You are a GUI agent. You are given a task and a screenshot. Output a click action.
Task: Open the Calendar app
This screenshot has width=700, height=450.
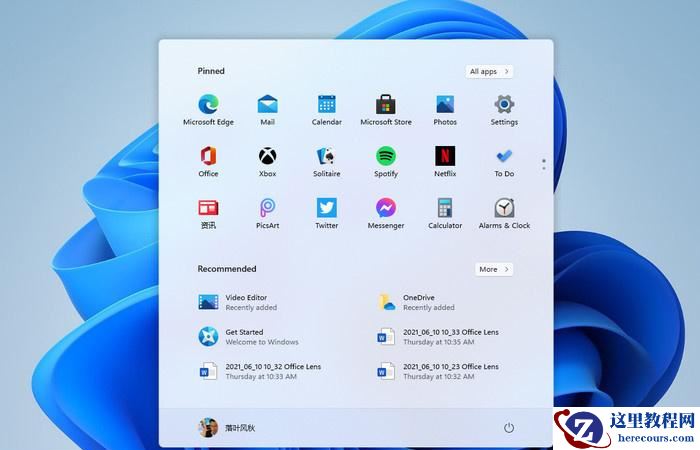click(x=327, y=110)
